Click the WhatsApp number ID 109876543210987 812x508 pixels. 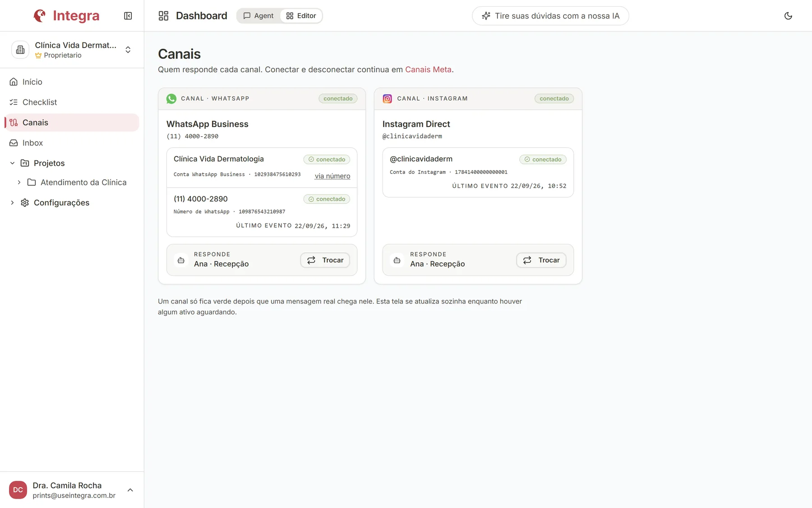point(262,212)
